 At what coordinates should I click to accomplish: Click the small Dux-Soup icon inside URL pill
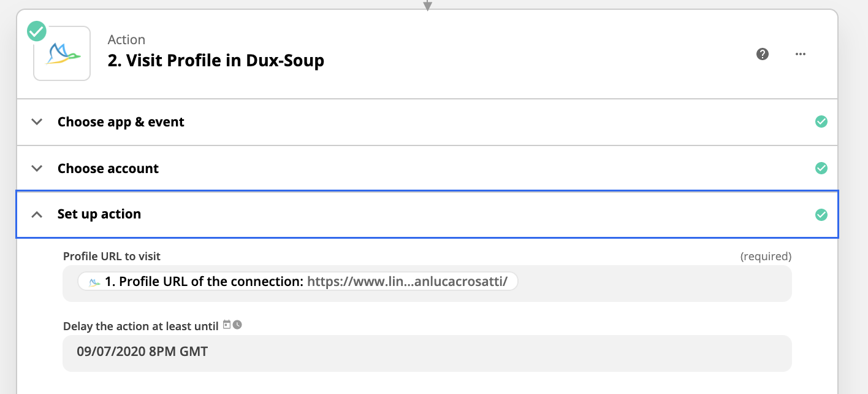click(x=95, y=282)
